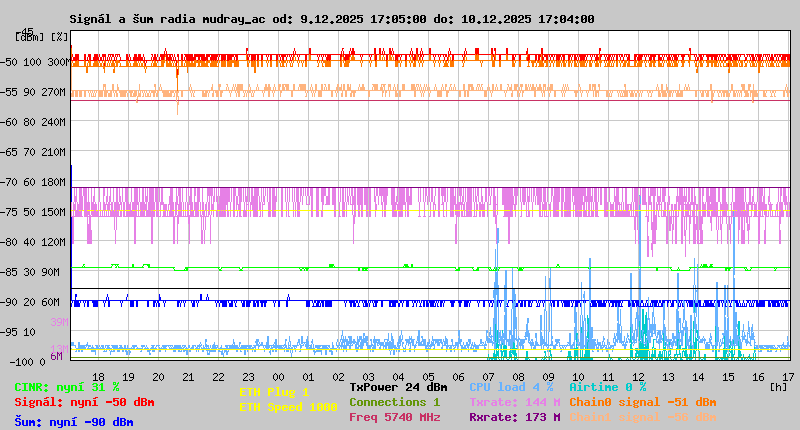
Task: Click the blue 'Šum: nyní -90 dBm' legend
Action: tap(74, 422)
